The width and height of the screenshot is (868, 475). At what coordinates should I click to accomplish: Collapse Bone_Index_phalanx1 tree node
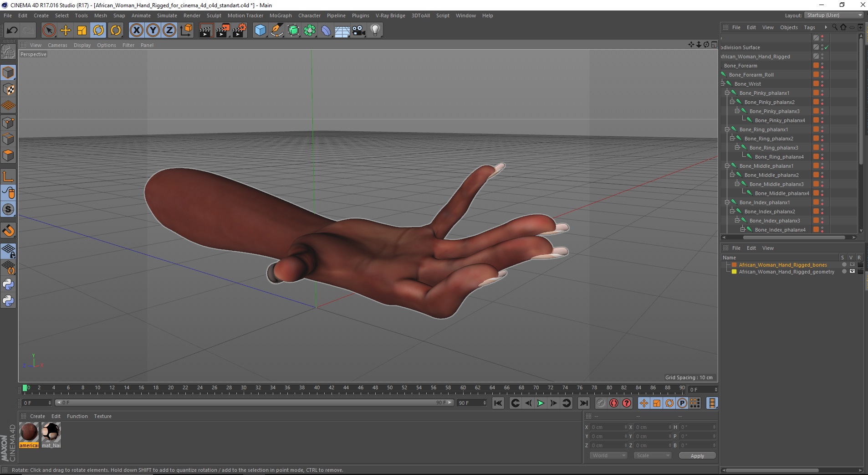727,202
